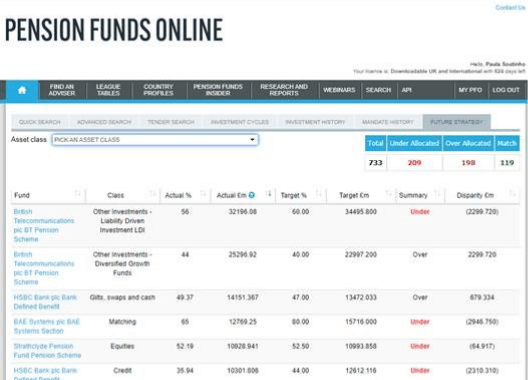
Task: Click total count value 733
Action: (x=375, y=163)
